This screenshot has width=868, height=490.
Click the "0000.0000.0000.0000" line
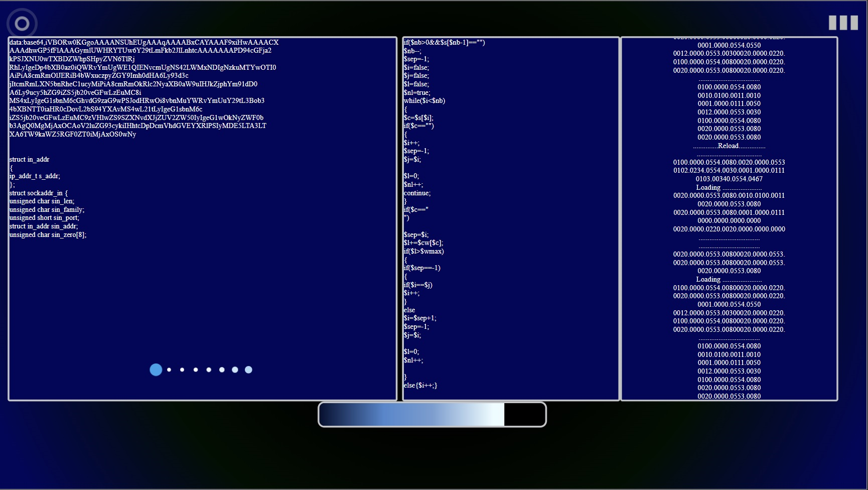(729, 221)
